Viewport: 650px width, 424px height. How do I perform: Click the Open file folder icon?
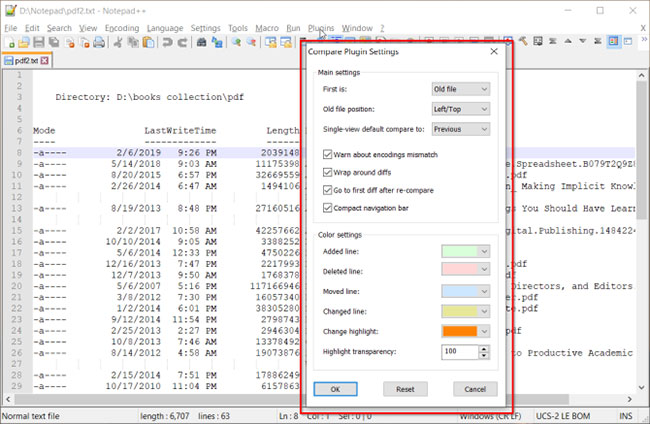click(24, 42)
